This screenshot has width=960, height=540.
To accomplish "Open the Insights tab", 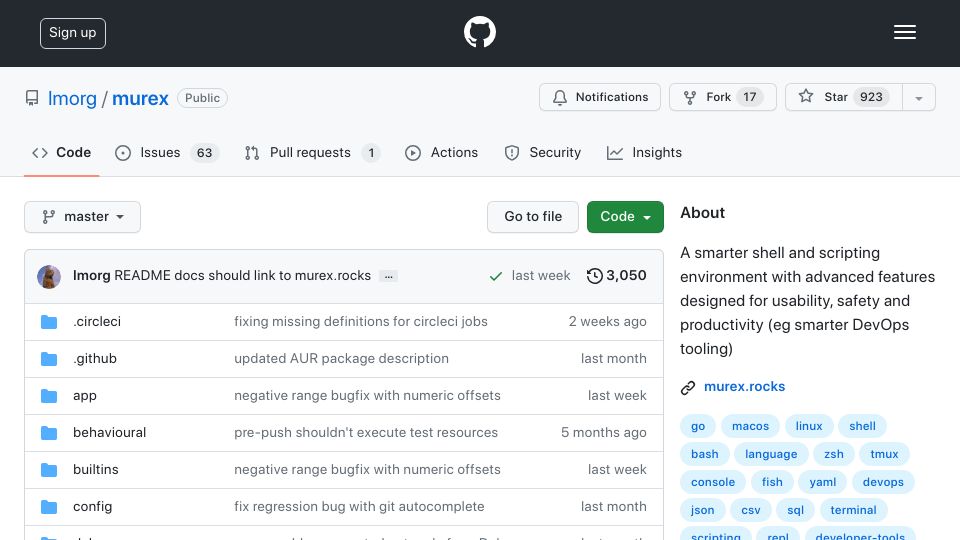I will [x=644, y=152].
